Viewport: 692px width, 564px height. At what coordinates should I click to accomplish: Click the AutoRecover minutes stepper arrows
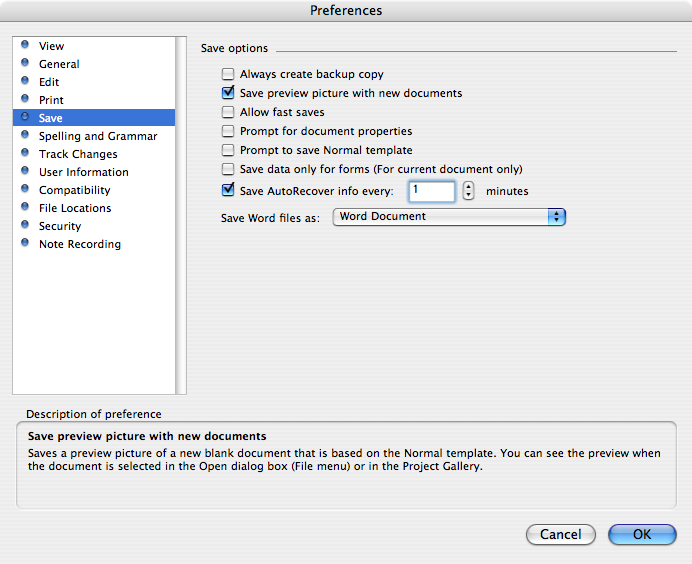pos(468,191)
